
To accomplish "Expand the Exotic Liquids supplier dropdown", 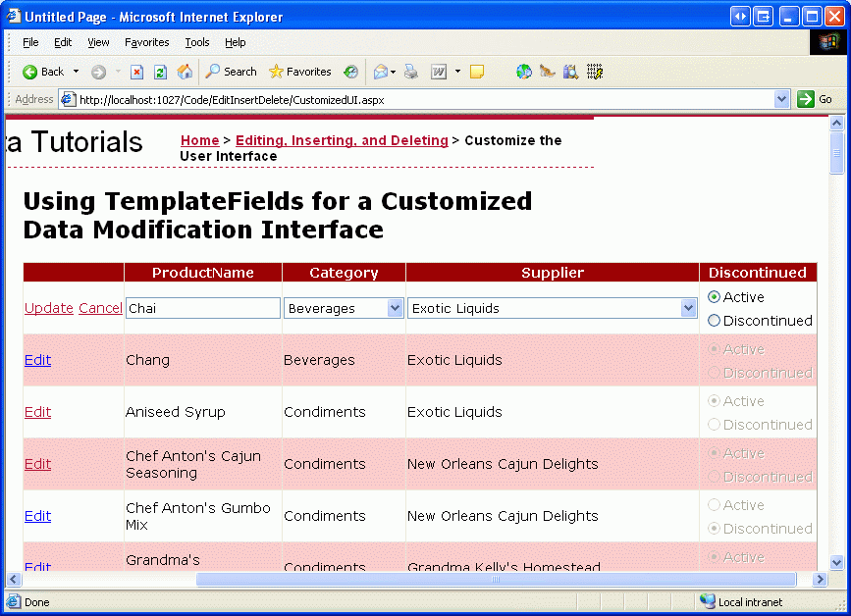I will [688, 308].
